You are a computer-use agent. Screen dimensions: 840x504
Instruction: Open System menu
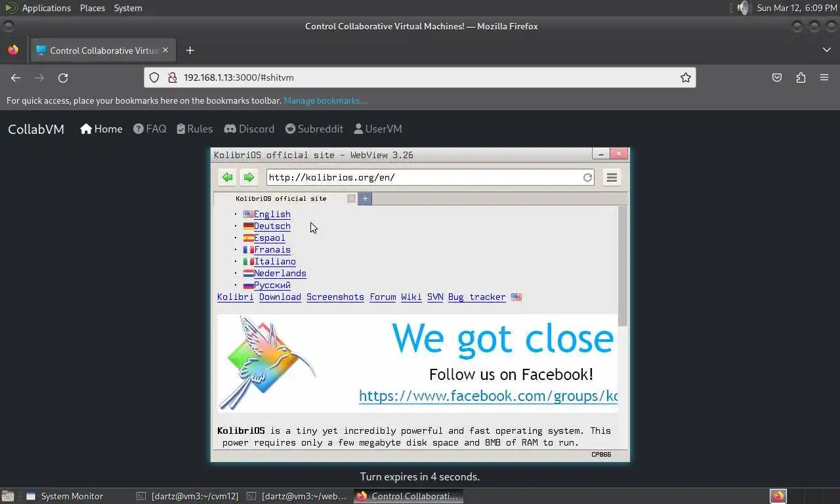(x=128, y=8)
